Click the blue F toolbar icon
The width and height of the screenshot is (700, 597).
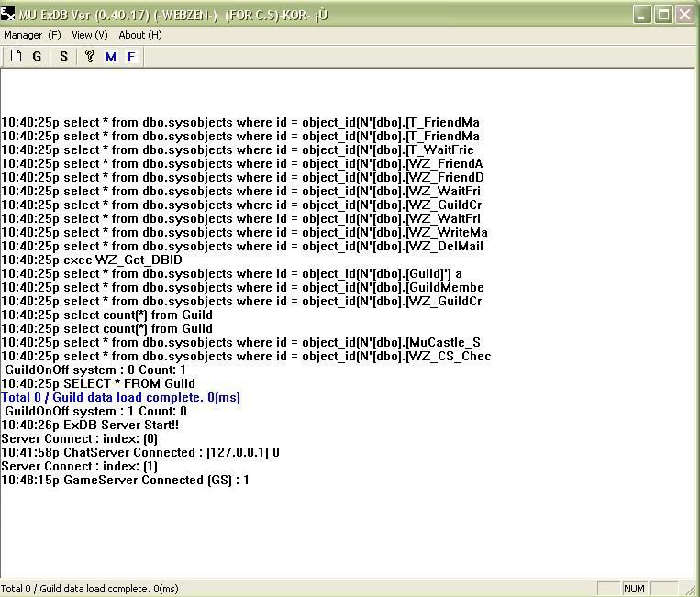[x=131, y=57]
